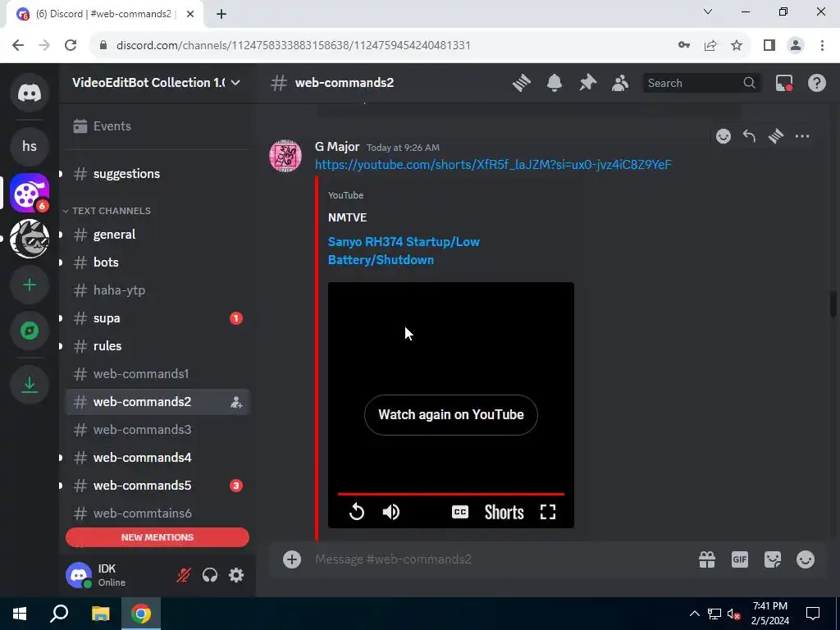Select the web-commands1 channel
Viewport: 840px width, 630px height.
157,374
